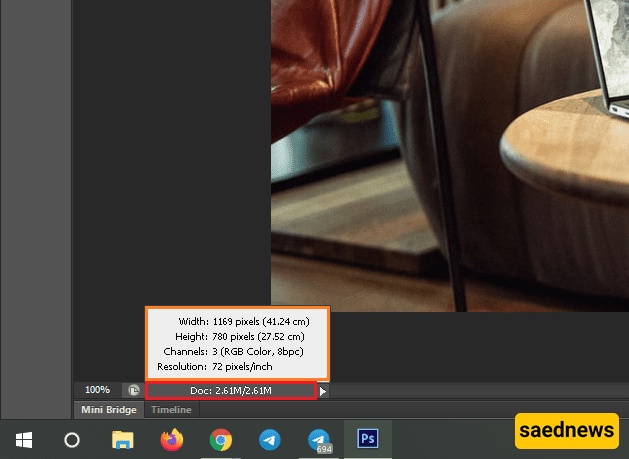Open the Windows Start menu
Viewport: 629px width, 459px height.
pos(23,439)
